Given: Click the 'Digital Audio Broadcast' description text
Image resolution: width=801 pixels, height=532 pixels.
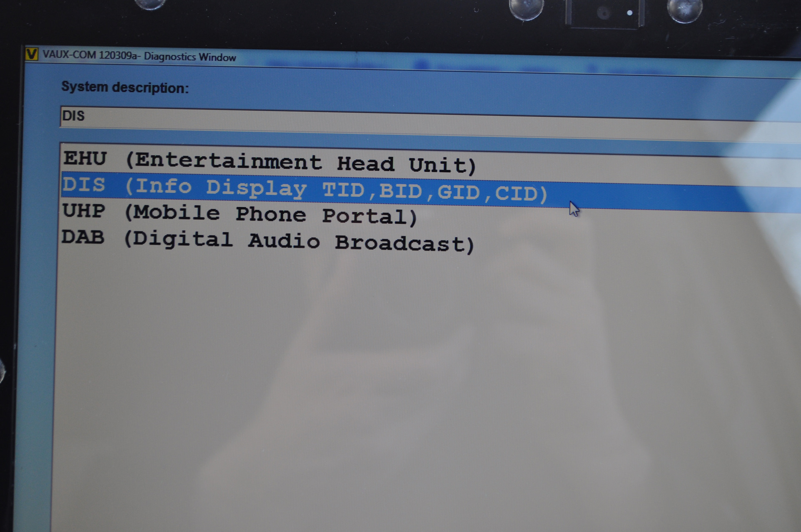Looking at the screenshot, I should pos(299,241).
